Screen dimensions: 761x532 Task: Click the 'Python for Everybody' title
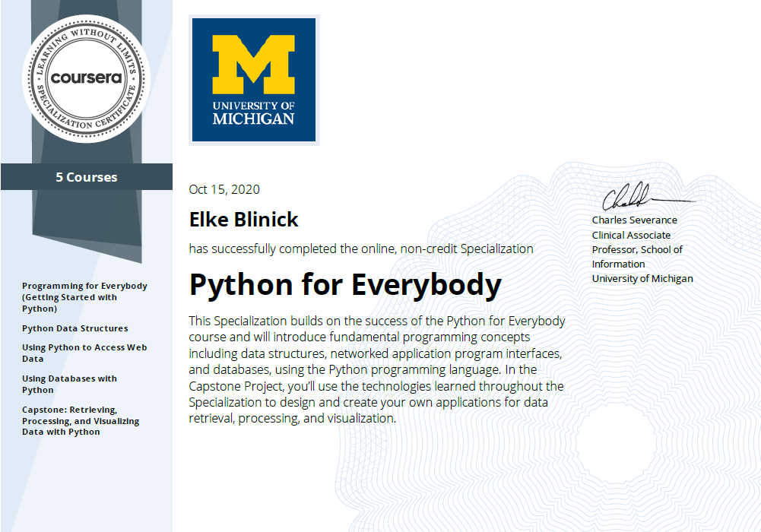[345, 285]
